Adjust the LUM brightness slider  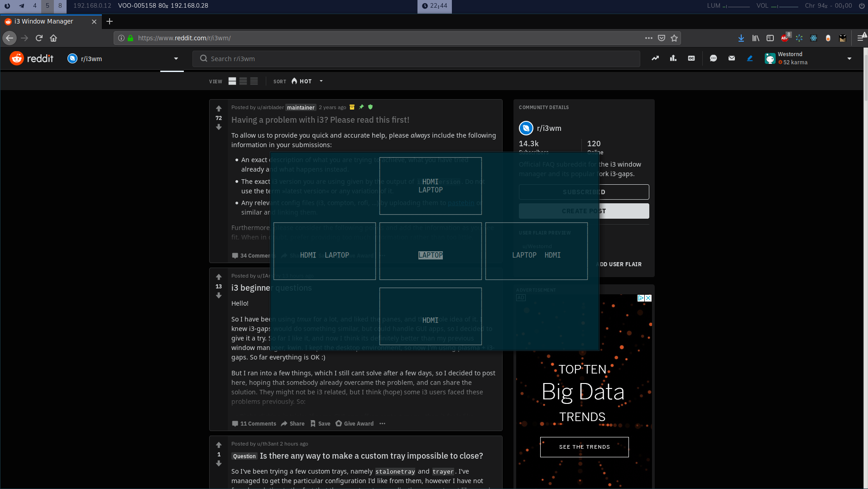736,6
